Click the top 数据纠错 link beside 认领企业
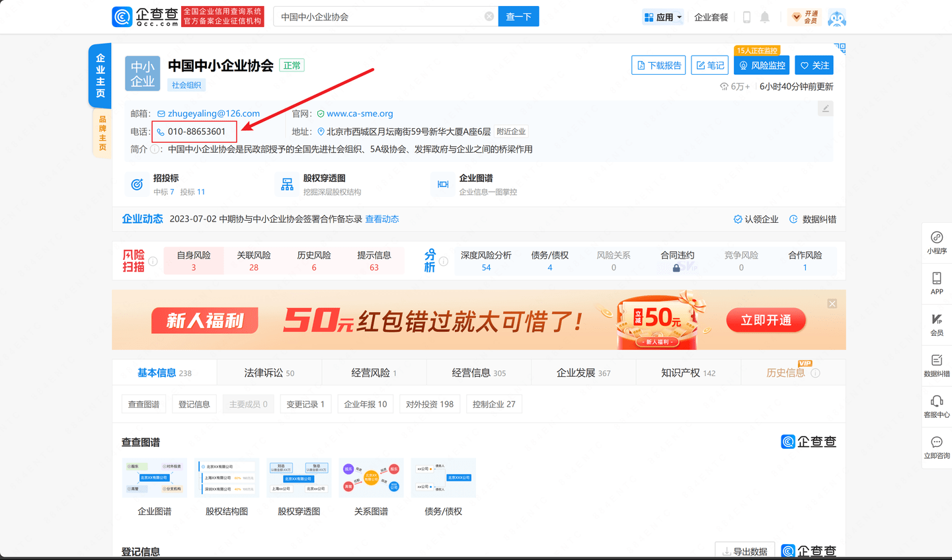This screenshot has height=560, width=952. point(813,220)
